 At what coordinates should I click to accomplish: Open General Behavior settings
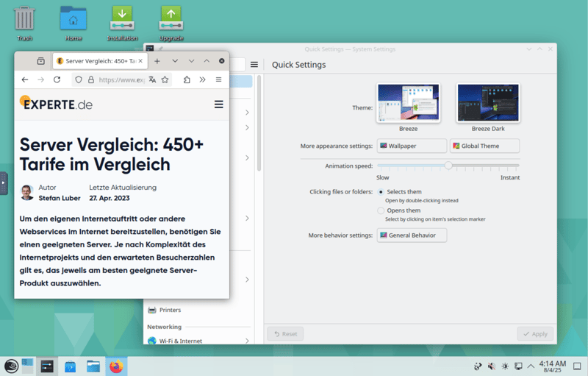(412, 235)
